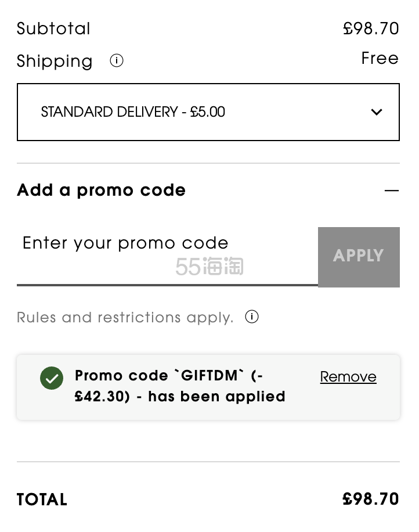Click the 55海淘 watermark logo

[x=209, y=267]
